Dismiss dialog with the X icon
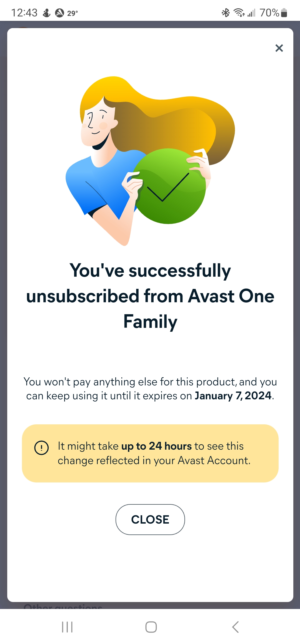Screen dimensions: 300x644 279,48
